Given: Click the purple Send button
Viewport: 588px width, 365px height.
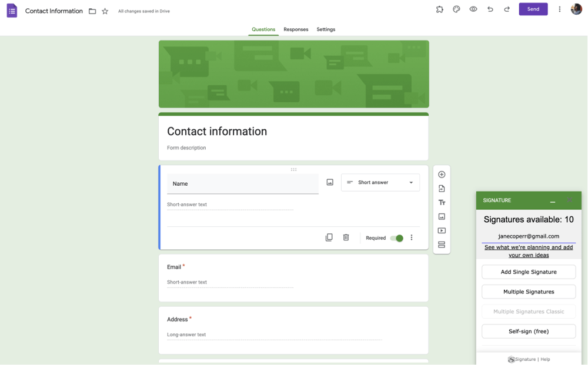Looking at the screenshot, I should (533, 9).
